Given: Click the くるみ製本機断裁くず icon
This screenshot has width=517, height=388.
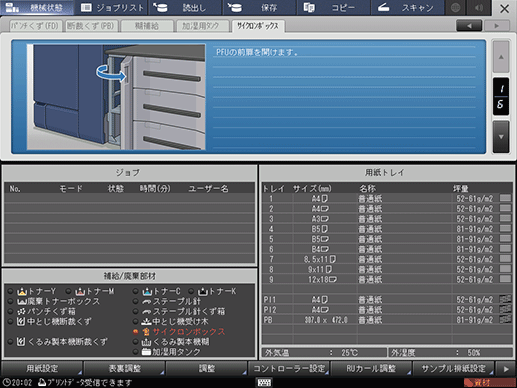Looking at the screenshot, I should [x=21, y=342].
